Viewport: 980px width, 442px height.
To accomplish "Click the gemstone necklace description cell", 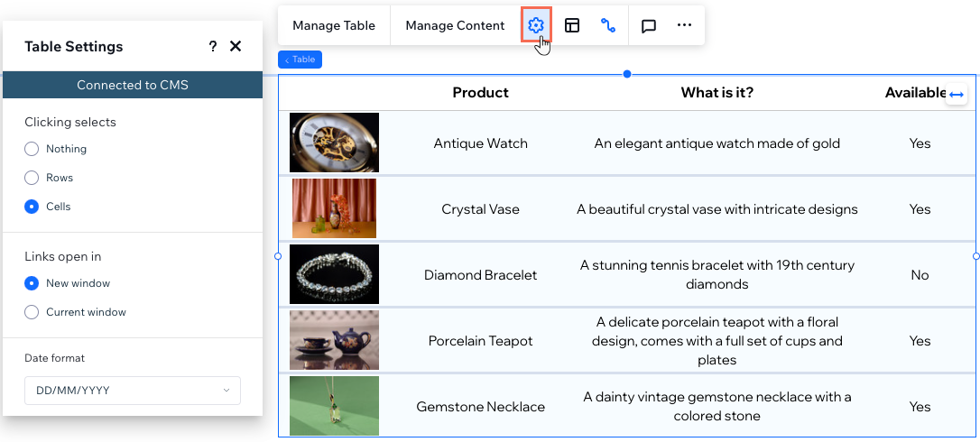I will coord(717,406).
